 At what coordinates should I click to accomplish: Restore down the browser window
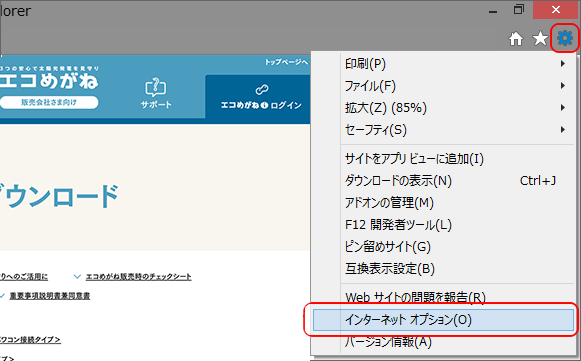point(519,10)
